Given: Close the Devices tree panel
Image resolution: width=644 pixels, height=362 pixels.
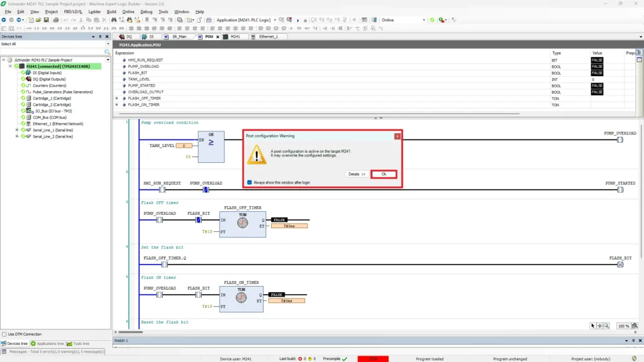Looking at the screenshot, I should tap(107, 36).
